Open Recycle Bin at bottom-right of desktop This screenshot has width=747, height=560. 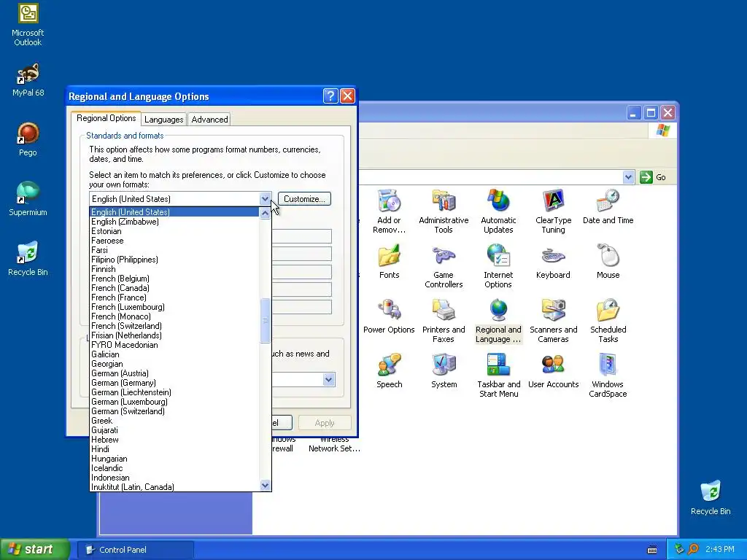point(711,497)
